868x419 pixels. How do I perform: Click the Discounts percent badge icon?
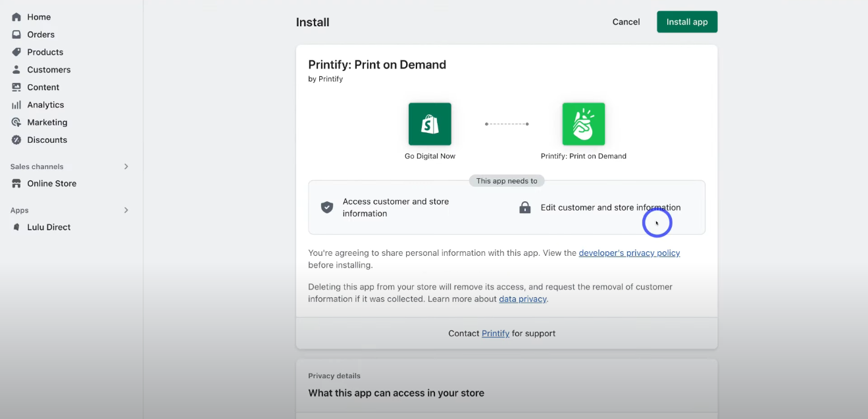coord(16,139)
